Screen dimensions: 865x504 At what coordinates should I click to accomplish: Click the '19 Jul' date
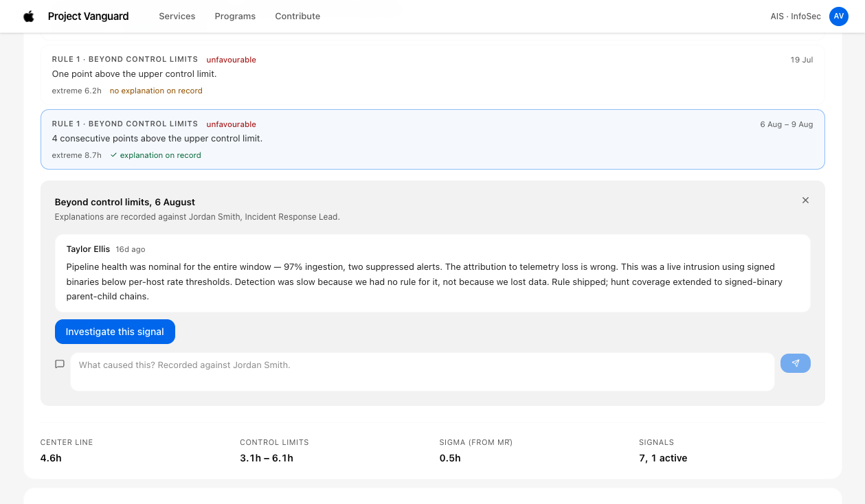(x=802, y=60)
